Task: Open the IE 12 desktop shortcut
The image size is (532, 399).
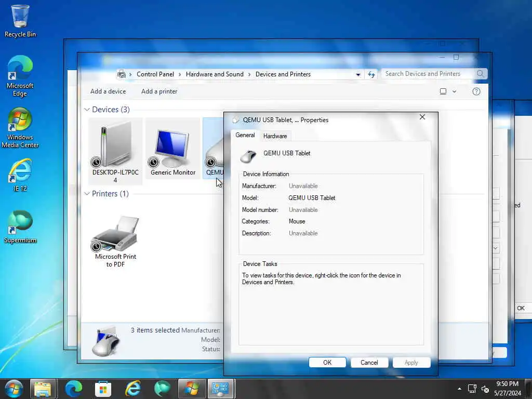Action: 20,176
